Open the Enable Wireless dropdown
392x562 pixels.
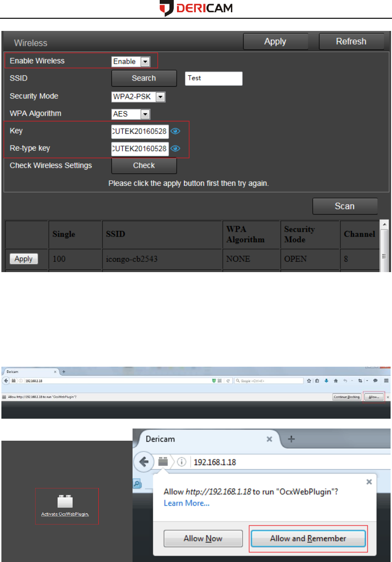[x=131, y=61]
